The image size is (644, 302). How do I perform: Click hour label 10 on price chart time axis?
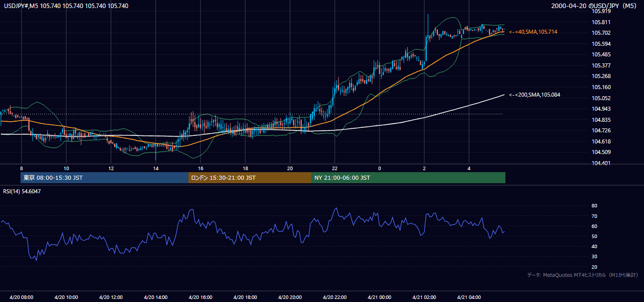click(66, 168)
